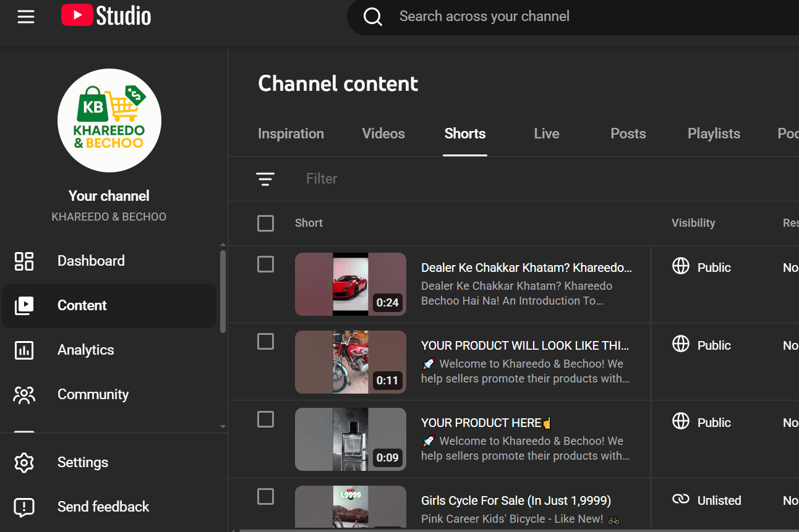Open the navigation hamburger menu

[x=26, y=16]
